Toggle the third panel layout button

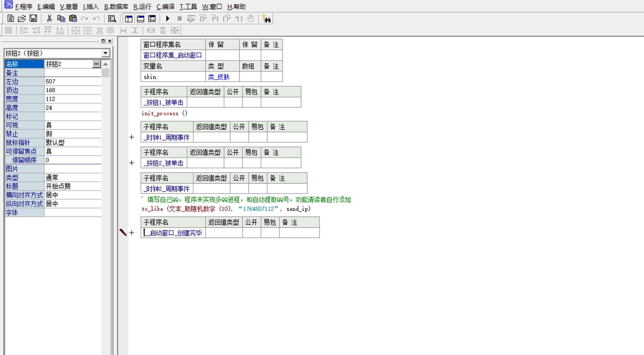click(152, 19)
